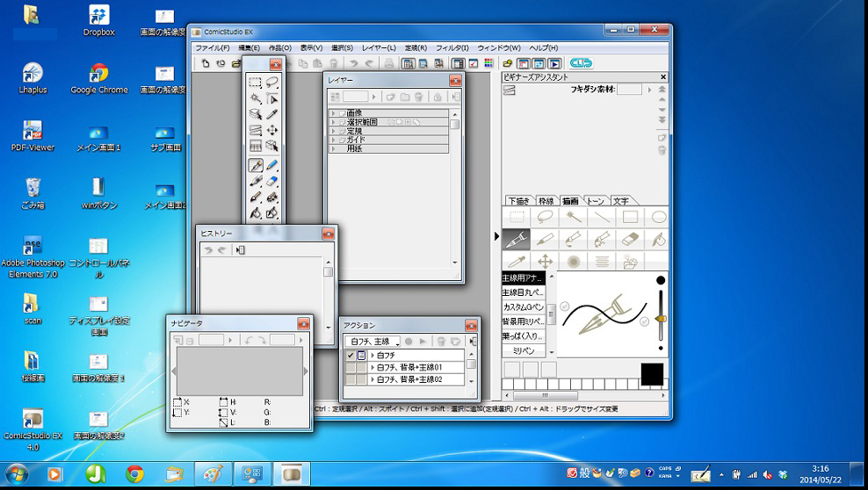Toggle the checkbox for 白フチ、背景+主線01 action

(x=351, y=368)
